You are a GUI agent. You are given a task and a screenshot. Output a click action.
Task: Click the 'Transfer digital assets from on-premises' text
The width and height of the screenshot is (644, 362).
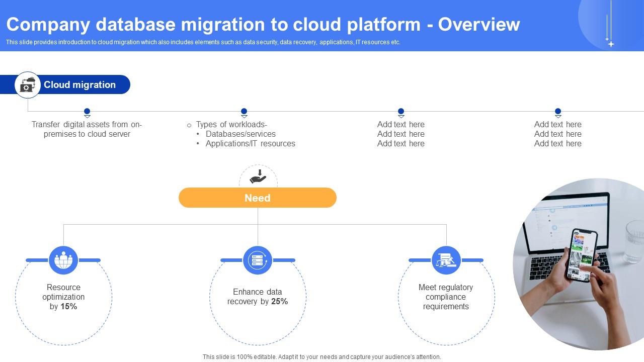click(87, 129)
